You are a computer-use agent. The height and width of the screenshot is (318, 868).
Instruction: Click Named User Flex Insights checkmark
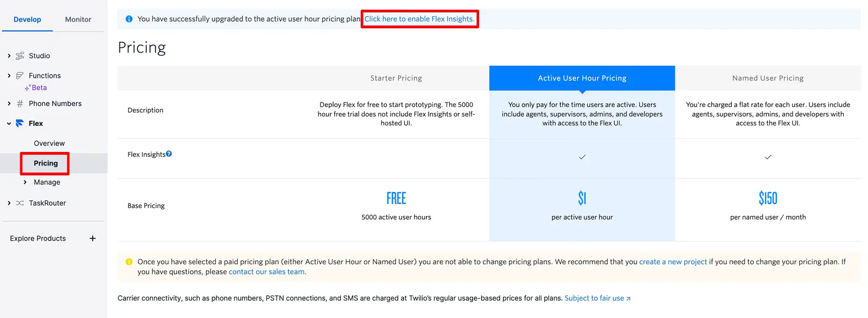point(768,157)
